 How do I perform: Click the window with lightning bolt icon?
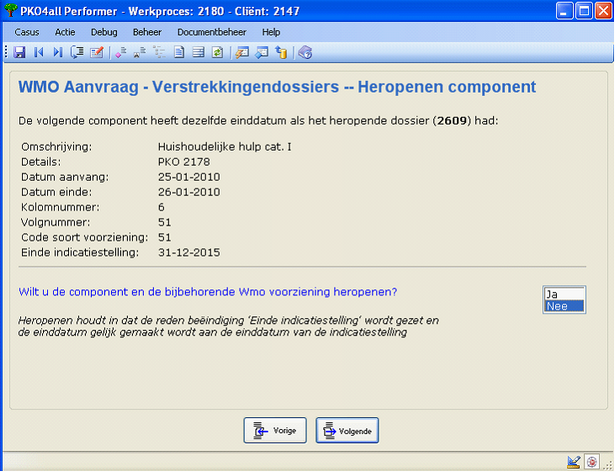coord(242,52)
